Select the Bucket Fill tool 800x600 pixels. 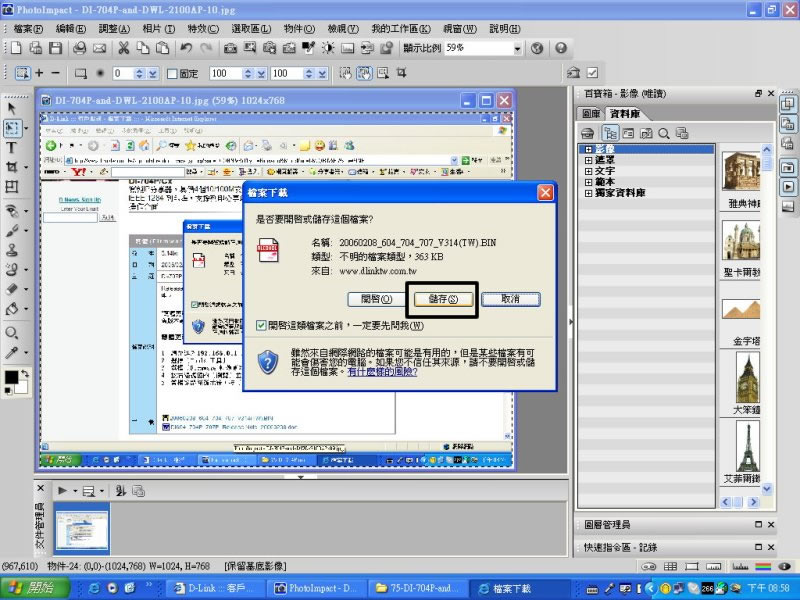[x=11, y=309]
